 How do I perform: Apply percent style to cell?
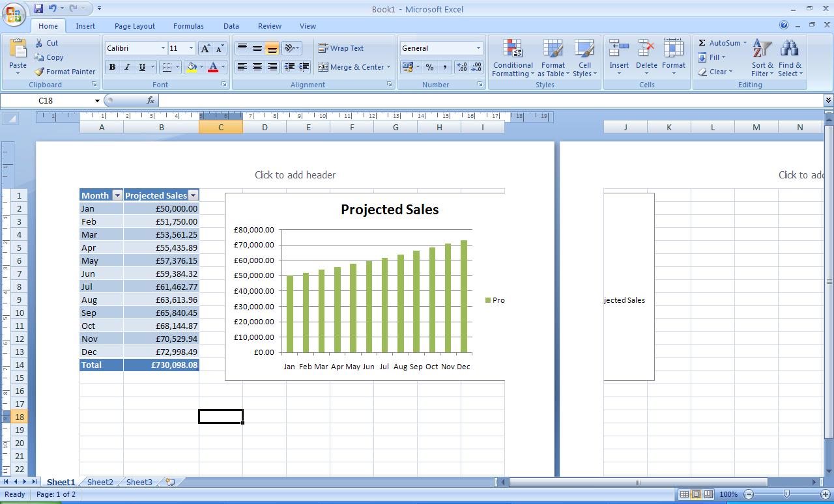429,67
